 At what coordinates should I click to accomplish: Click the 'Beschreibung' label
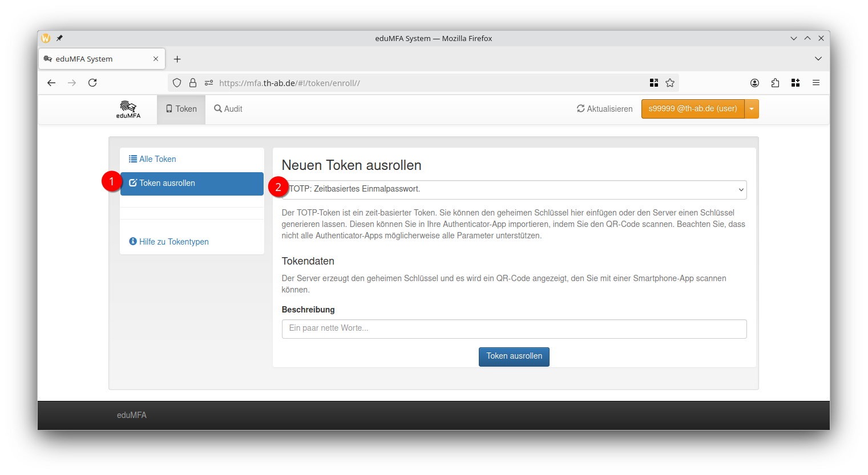[x=308, y=310]
